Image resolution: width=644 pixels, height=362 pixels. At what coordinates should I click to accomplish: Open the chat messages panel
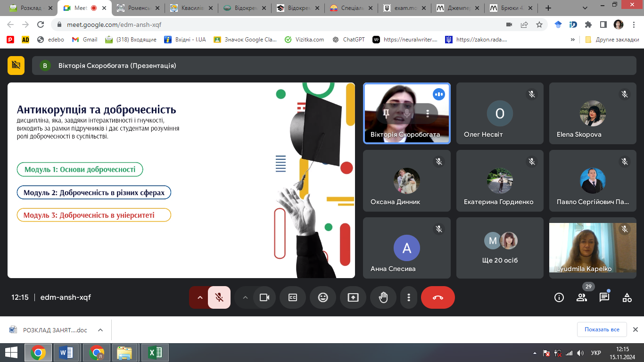tap(604, 297)
